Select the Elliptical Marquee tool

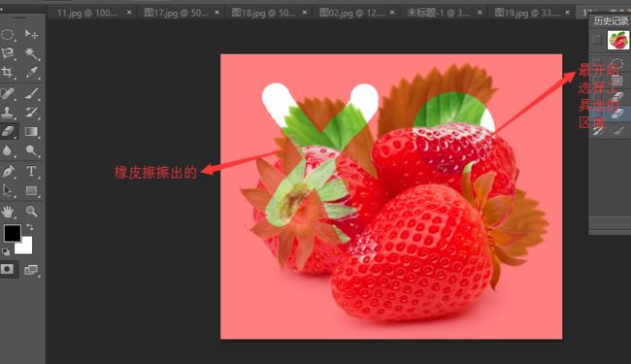tap(8, 34)
